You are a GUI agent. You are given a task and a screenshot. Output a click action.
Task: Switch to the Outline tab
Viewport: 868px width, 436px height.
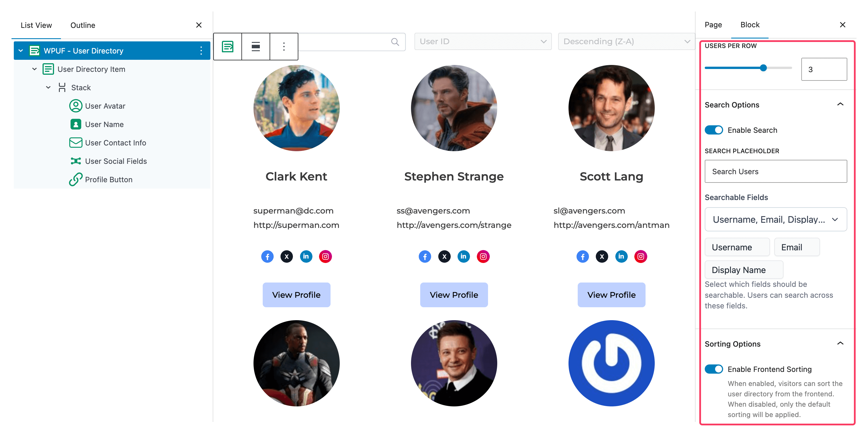[82, 25]
